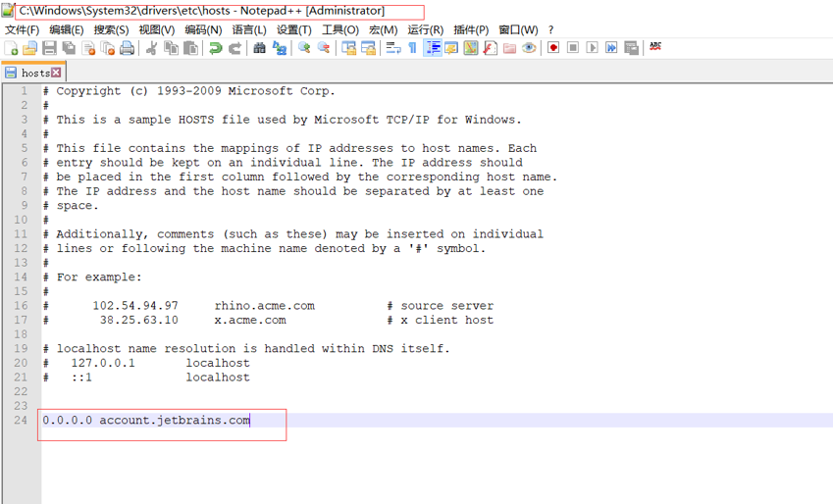The image size is (833, 504).
Task: Open the 插件(P) menu
Action: pos(471,29)
